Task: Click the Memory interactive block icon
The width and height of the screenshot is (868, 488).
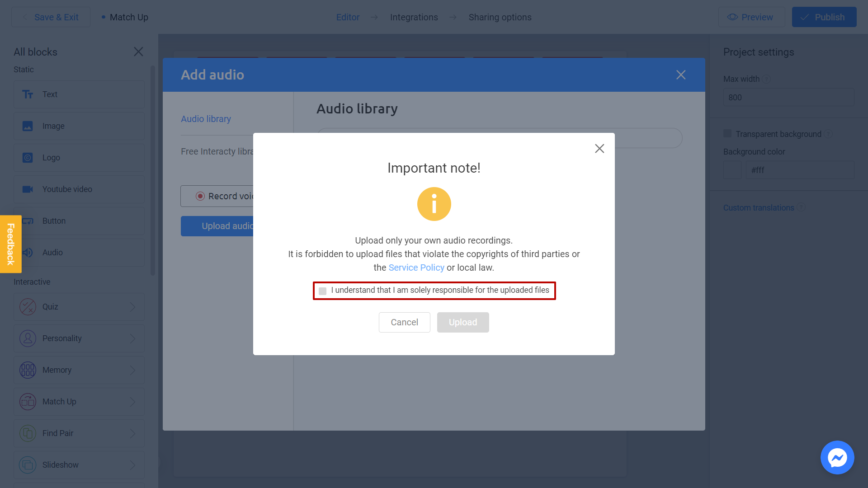Action: (28, 370)
